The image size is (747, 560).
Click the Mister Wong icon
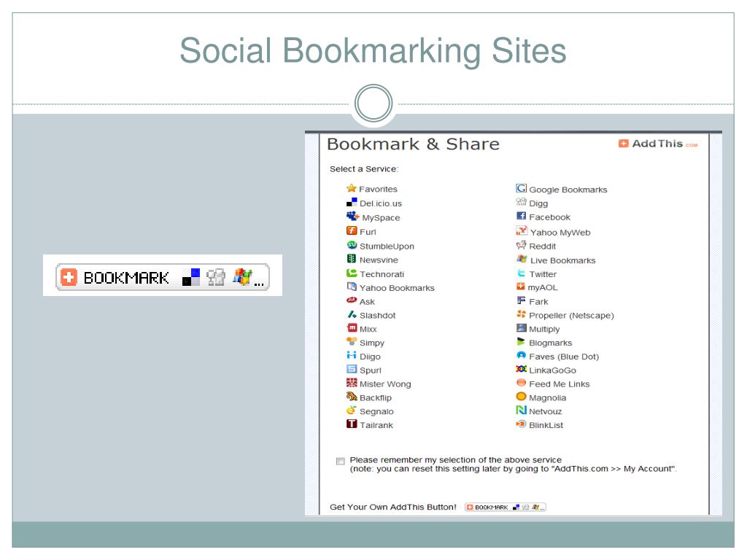tap(352, 383)
